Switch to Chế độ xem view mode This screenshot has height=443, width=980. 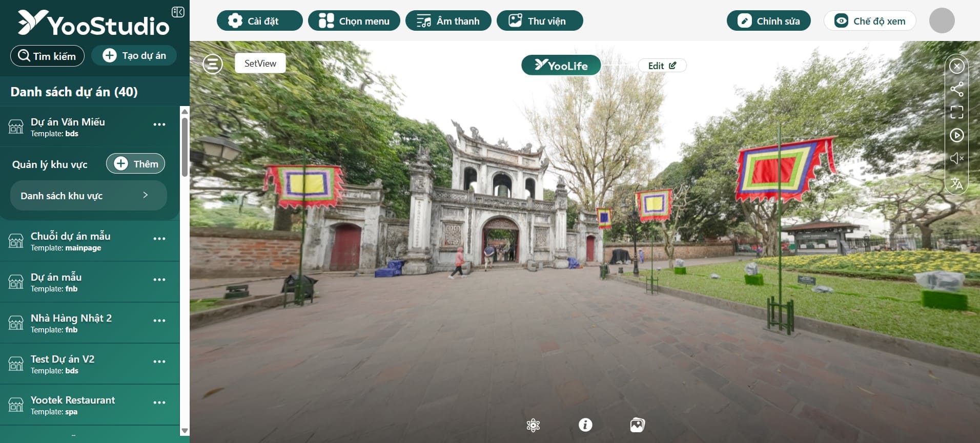tap(869, 21)
